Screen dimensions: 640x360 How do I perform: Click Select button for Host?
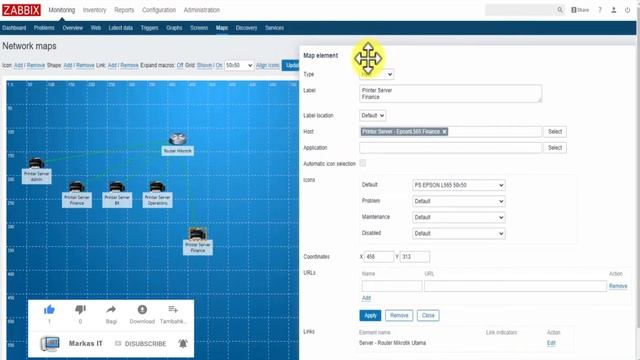click(x=555, y=131)
